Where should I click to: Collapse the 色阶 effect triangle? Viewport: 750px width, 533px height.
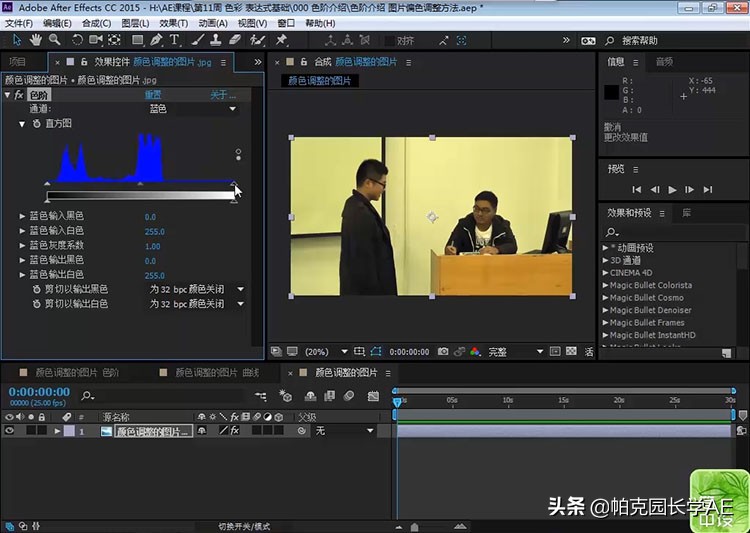tap(7, 95)
